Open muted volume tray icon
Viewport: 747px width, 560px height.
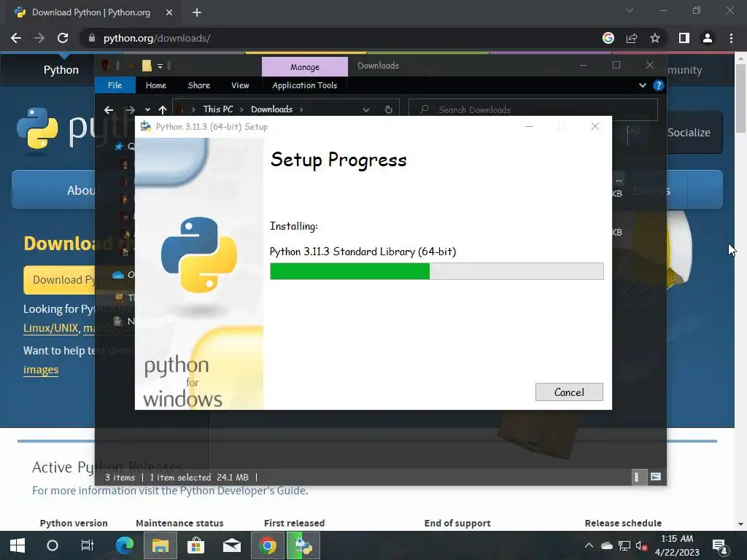tap(641, 545)
